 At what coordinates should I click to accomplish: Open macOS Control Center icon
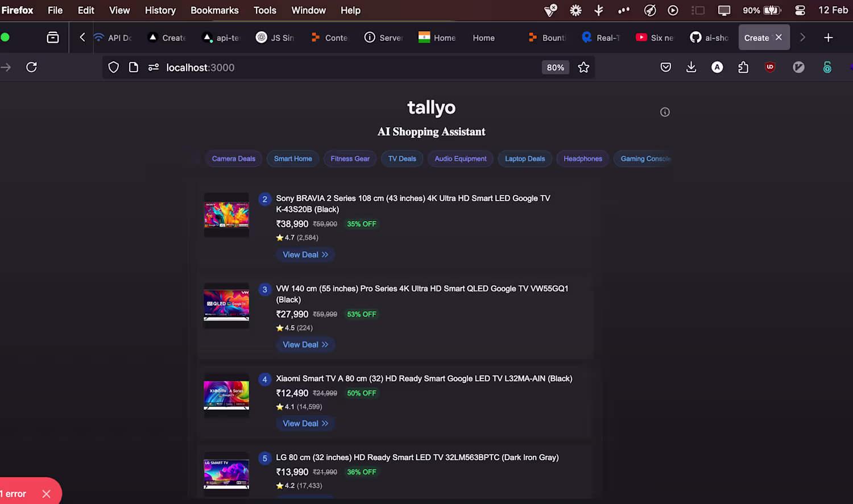[800, 10]
